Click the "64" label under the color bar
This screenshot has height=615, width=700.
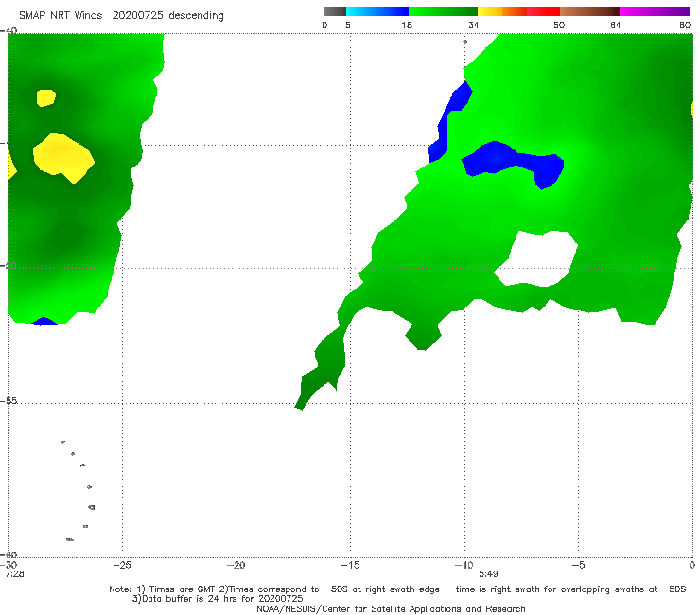[616, 25]
